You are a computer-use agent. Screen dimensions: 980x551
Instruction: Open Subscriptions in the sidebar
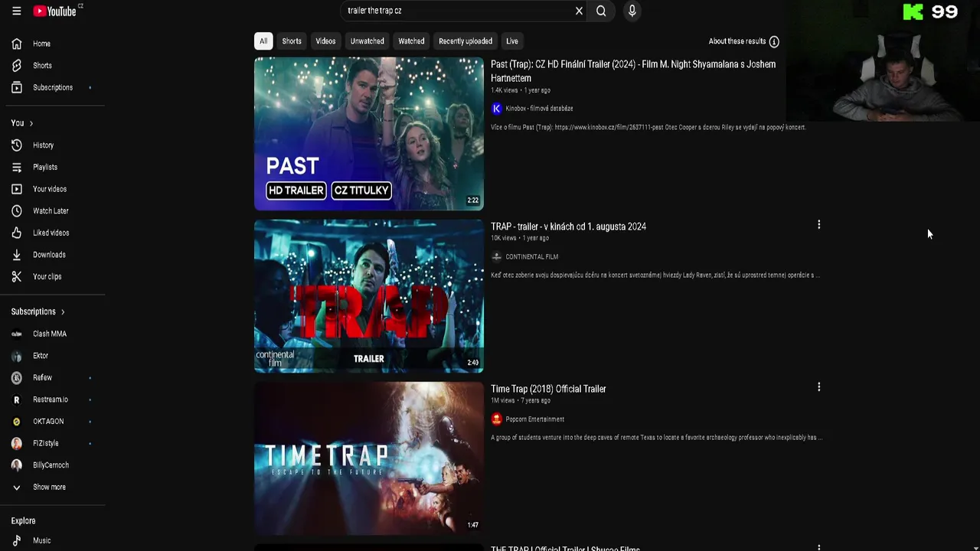click(x=52, y=87)
